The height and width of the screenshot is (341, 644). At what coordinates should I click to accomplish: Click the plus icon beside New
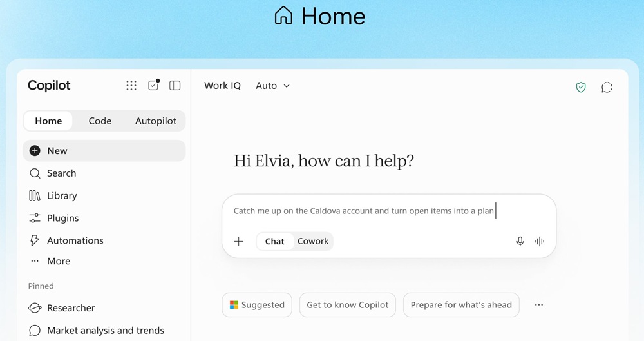(x=35, y=151)
